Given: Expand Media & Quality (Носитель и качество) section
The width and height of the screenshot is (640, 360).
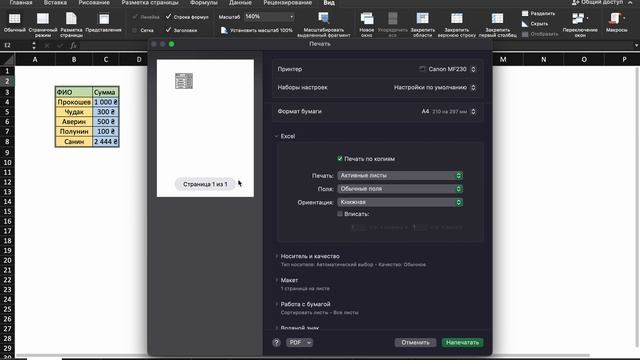Looking at the screenshot, I should [276, 256].
